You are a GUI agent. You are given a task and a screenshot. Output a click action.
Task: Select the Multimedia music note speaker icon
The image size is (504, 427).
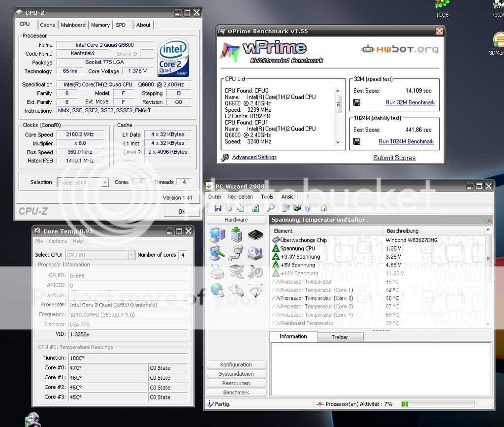pos(255,272)
